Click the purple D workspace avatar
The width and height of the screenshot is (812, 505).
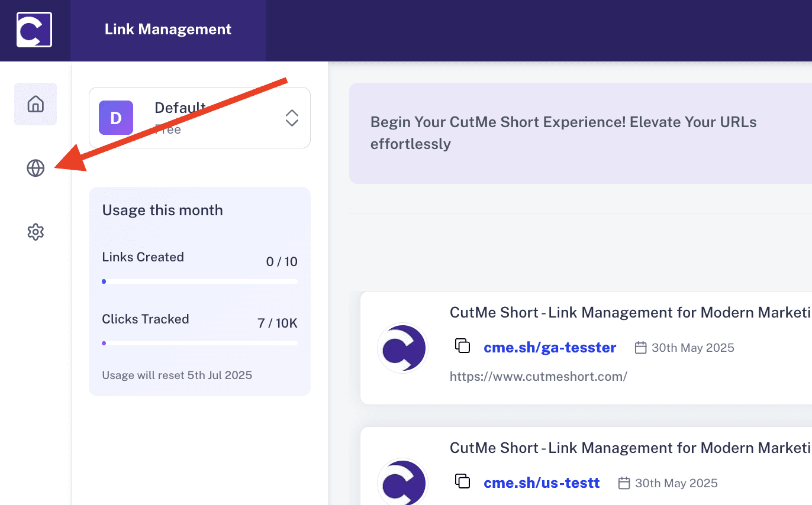pyautogui.click(x=116, y=118)
